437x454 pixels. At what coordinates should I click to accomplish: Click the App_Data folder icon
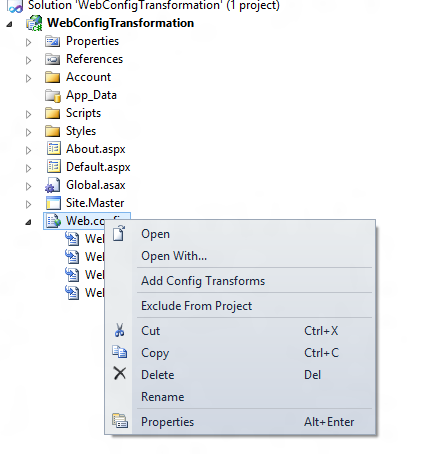pos(53,96)
